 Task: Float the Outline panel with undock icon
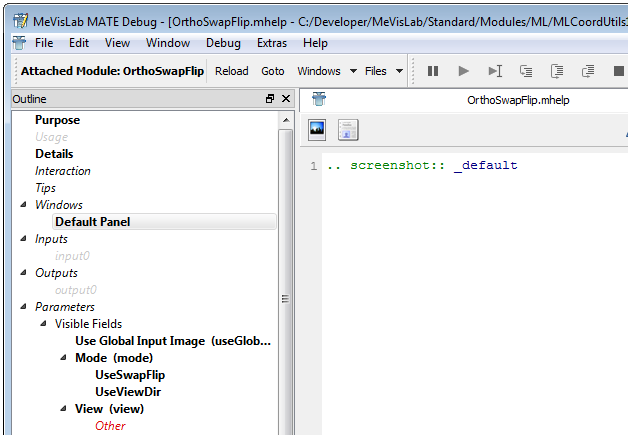270,100
